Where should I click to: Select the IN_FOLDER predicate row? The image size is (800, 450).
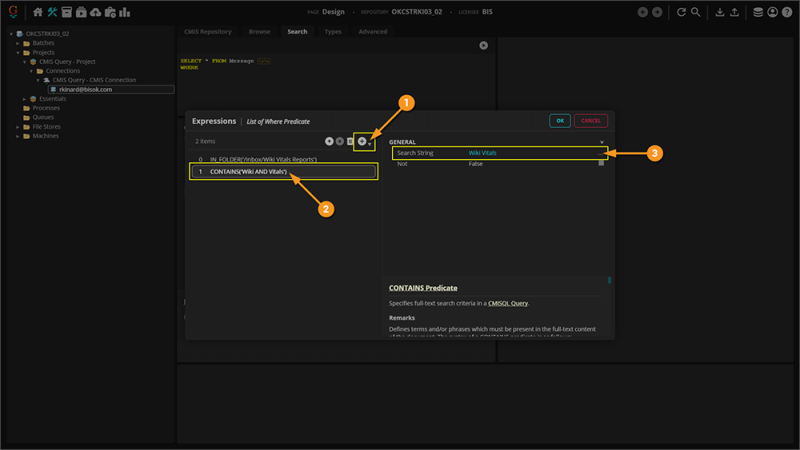(x=284, y=159)
